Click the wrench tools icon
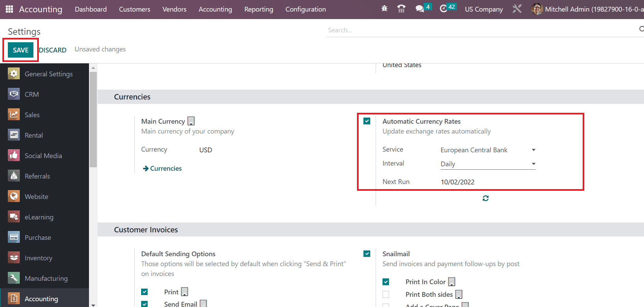 coord(517,9)
